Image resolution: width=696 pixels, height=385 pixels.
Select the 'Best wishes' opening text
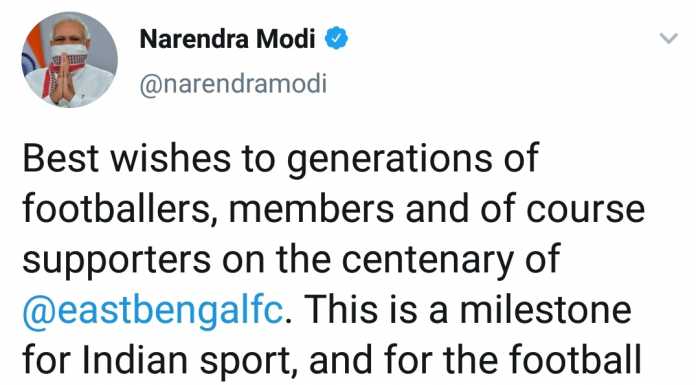coord(127,159)
